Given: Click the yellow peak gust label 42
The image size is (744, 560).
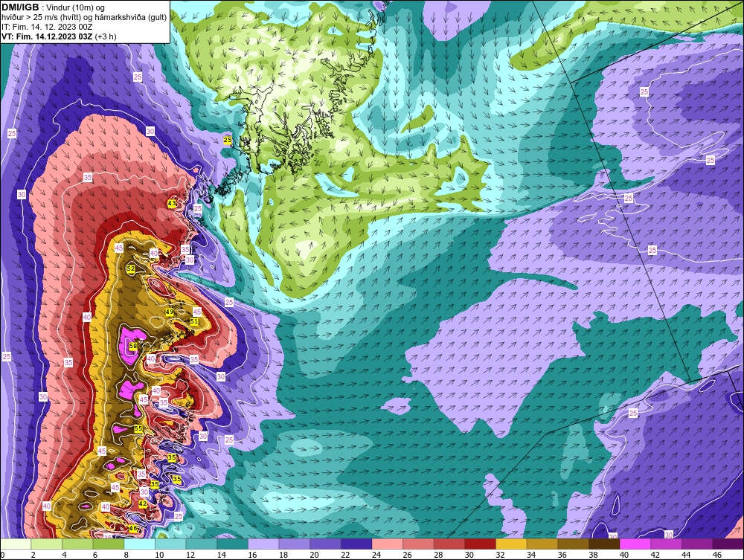Looking at the screenshot, I should (143, 503).
